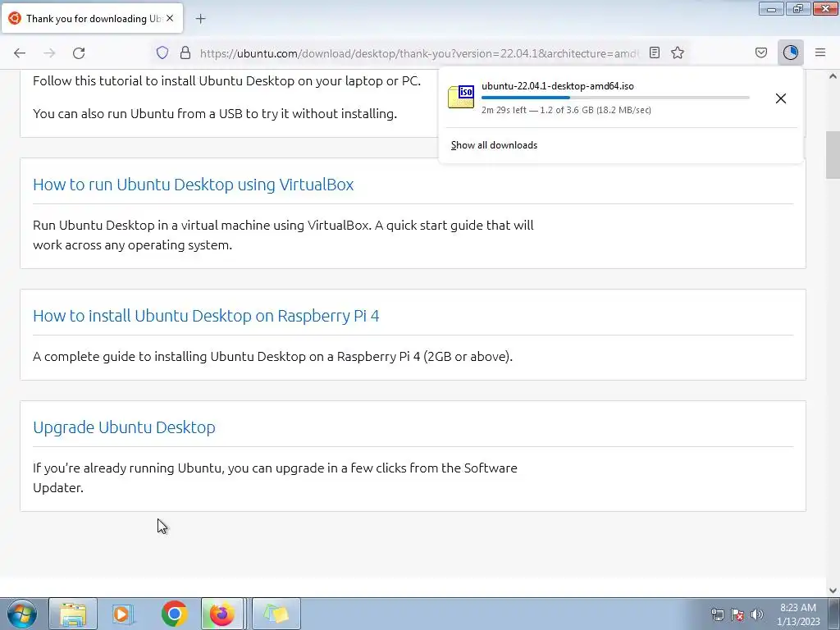Select the Thank you for downloading tab

93,18
